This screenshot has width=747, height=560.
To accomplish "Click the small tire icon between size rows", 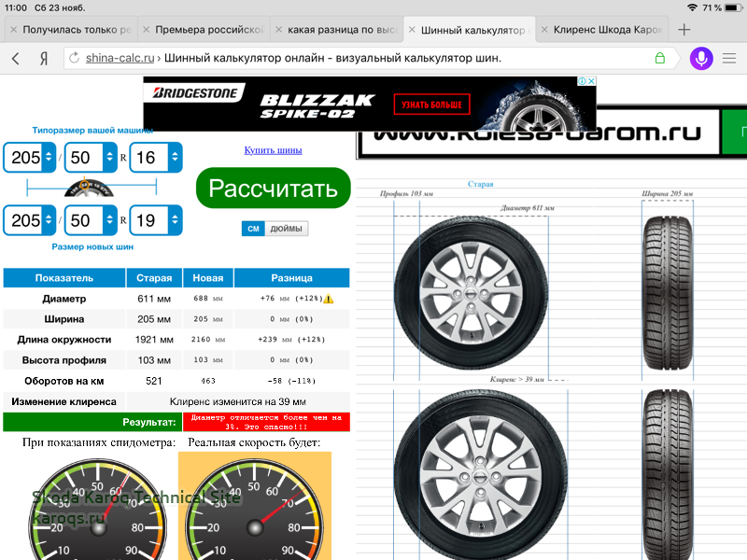I will pos(89,189).
